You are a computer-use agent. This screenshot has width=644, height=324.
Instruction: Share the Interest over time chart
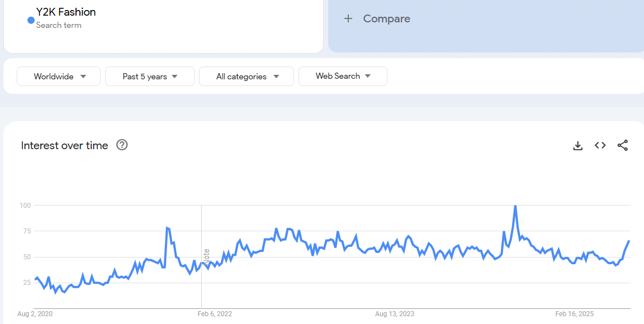tap(623, 146)
